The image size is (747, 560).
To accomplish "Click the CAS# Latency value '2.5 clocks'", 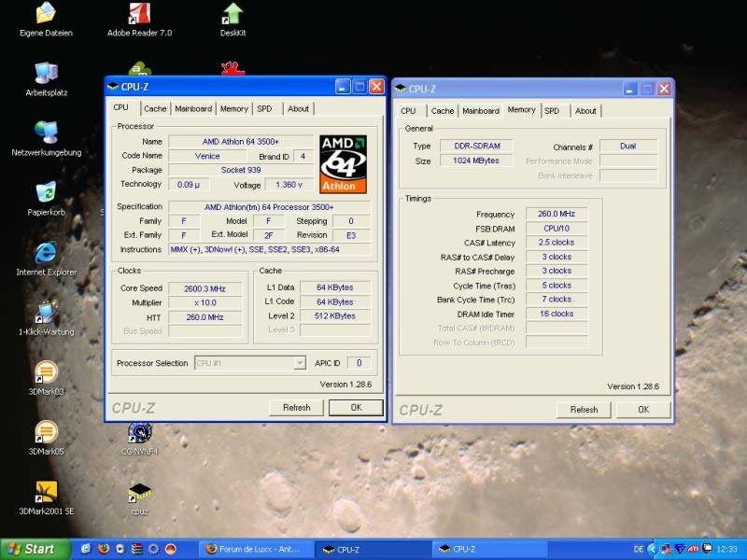I will (x=556, y=243).
